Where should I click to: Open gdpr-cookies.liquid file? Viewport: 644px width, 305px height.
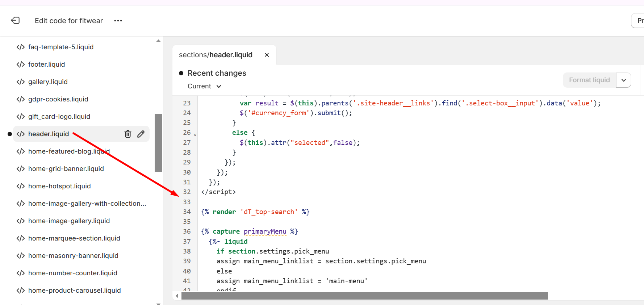coord(58,99)
